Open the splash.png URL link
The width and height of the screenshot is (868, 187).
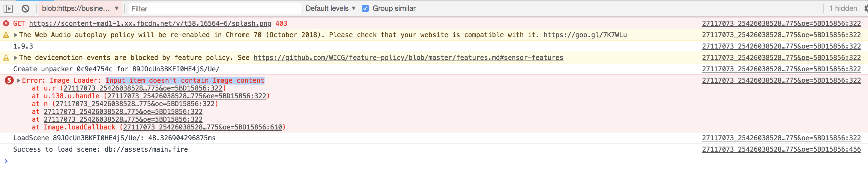tap(150, 23)
